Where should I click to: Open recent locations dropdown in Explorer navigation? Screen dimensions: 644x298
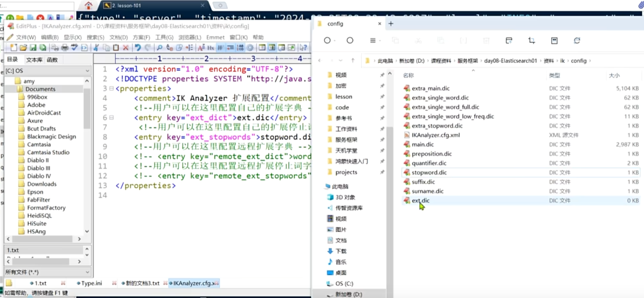(x=340, y=60)
